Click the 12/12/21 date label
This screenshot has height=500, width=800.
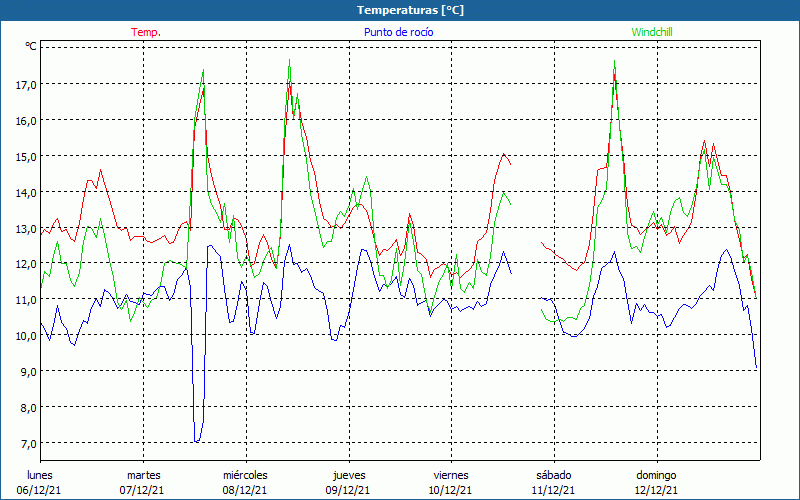(656, 490)
